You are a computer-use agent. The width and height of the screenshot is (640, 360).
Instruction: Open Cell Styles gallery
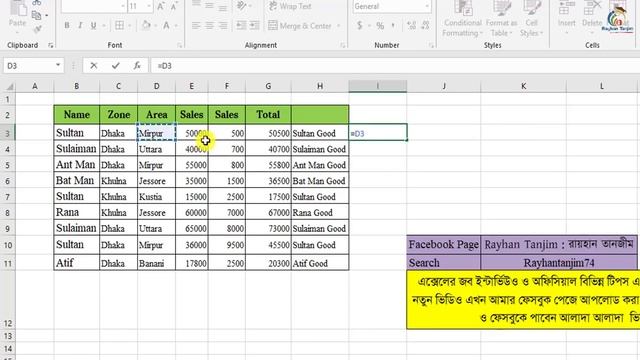(x=531, y=18)
